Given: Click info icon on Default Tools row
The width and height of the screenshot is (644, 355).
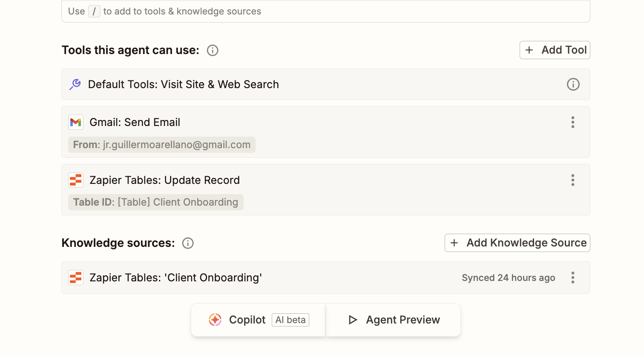Looking at the screenshot, I should [573, 84].
